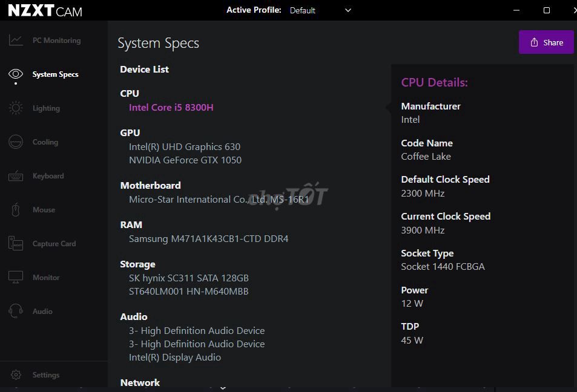Click the PC Monitoring graph icon
577x392 pixels.
(x=16, y=40)
